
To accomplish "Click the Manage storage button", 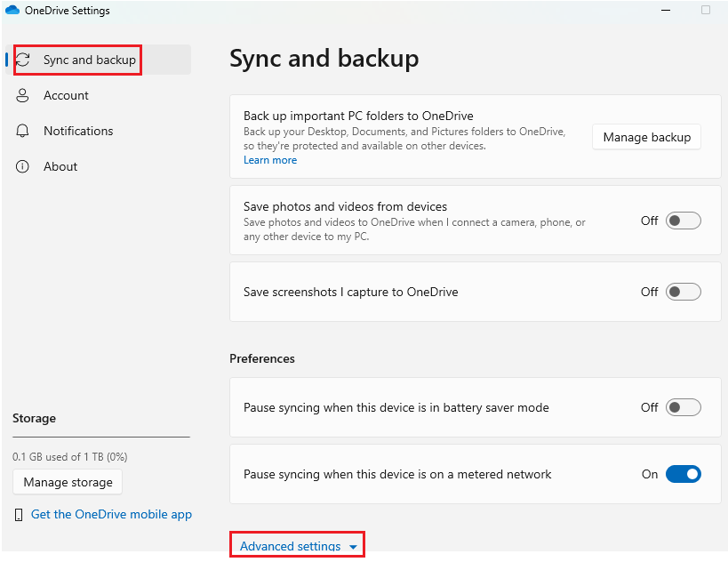I will (x=68, y=482).
